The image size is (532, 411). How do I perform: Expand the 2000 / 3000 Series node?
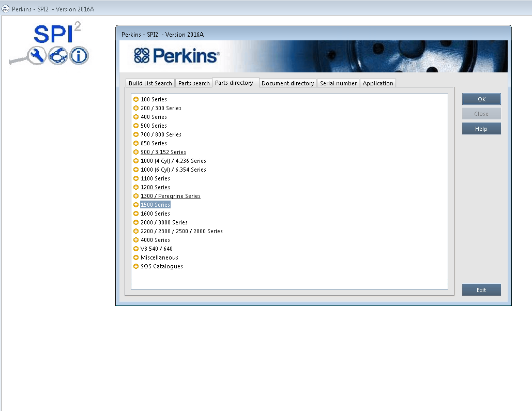pos(136,222)
